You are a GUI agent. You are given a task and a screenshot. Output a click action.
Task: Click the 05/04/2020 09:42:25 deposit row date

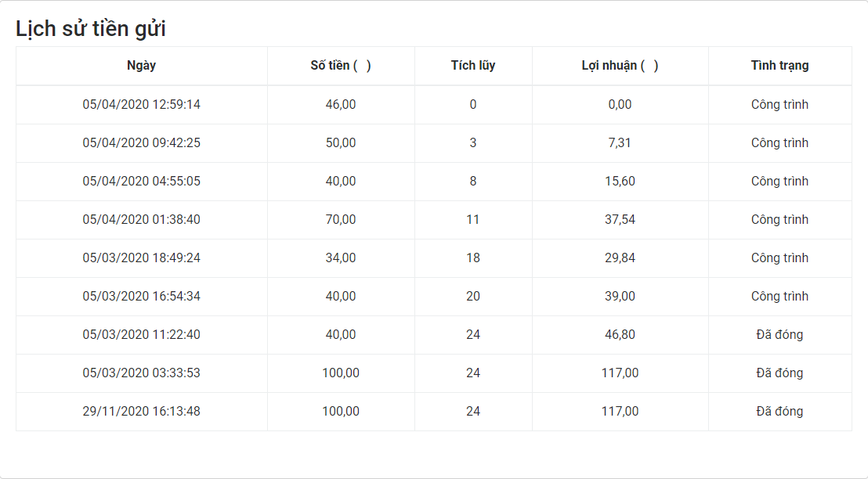coord(142,142)
